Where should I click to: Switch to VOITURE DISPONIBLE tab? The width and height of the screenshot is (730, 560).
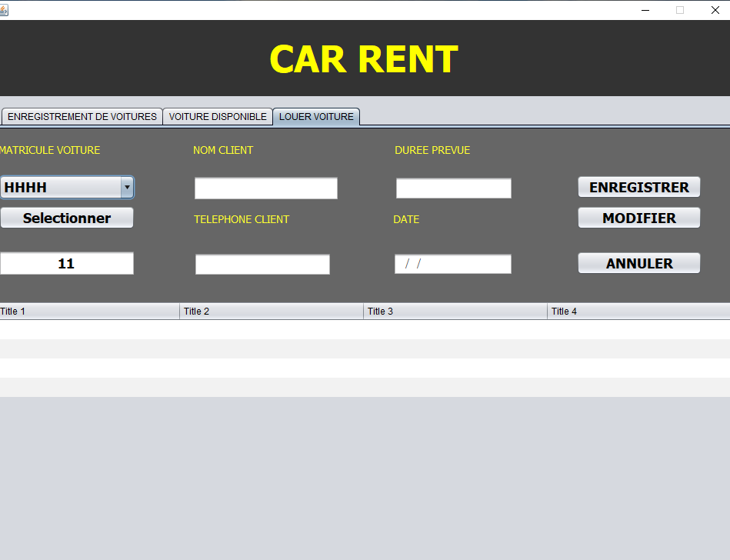pos(218,117)
